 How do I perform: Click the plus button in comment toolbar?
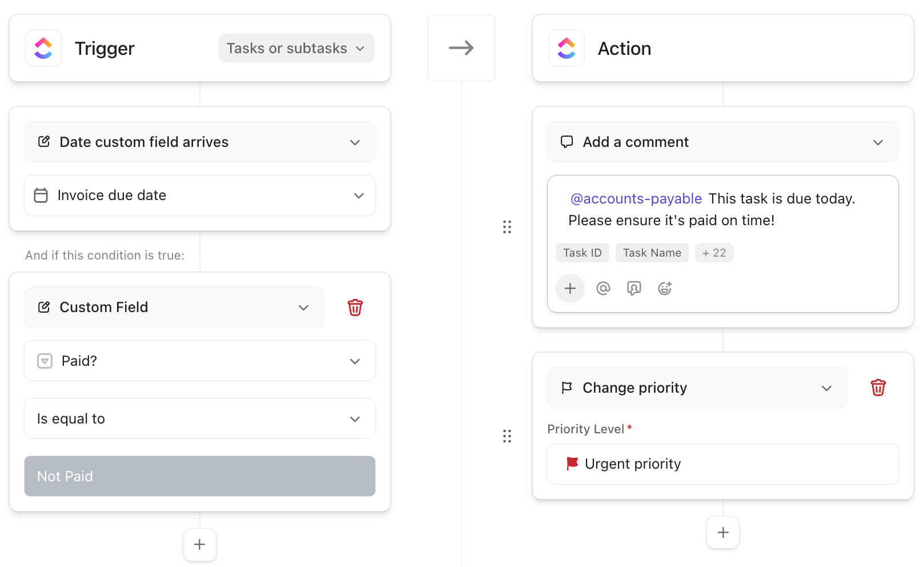[x=570, y=289]
